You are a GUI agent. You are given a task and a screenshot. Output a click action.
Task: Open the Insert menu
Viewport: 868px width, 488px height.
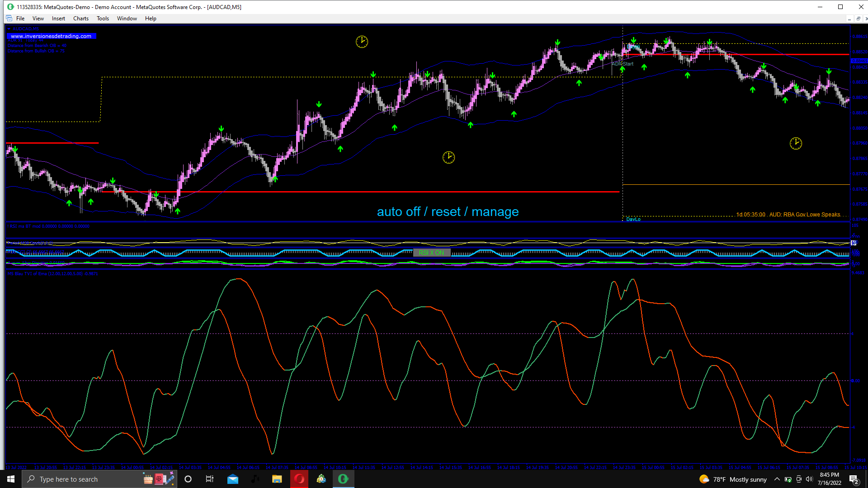coord(58,19)
